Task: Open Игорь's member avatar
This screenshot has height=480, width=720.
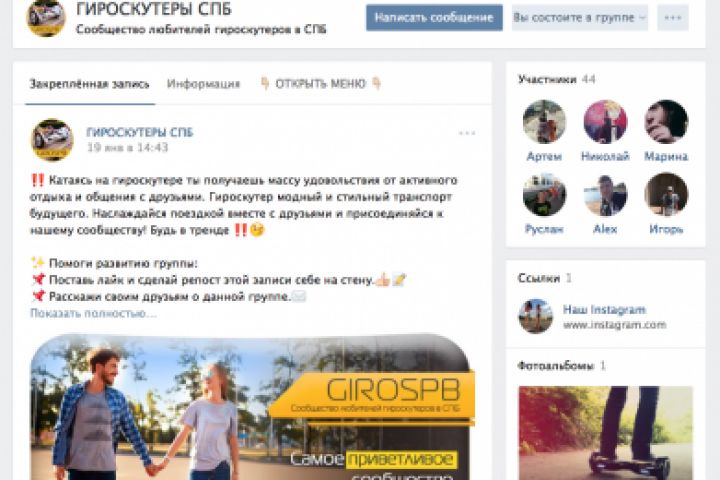Action: pos(666,194)
